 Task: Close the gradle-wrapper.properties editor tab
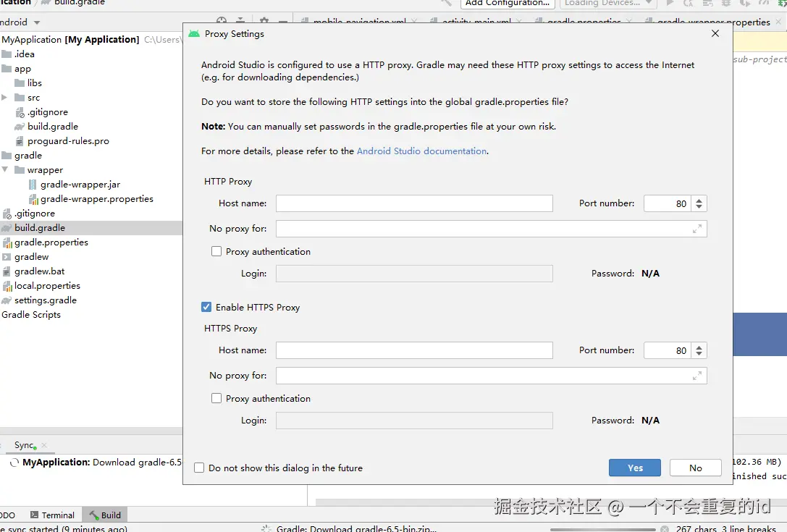[x=778, y=22]
